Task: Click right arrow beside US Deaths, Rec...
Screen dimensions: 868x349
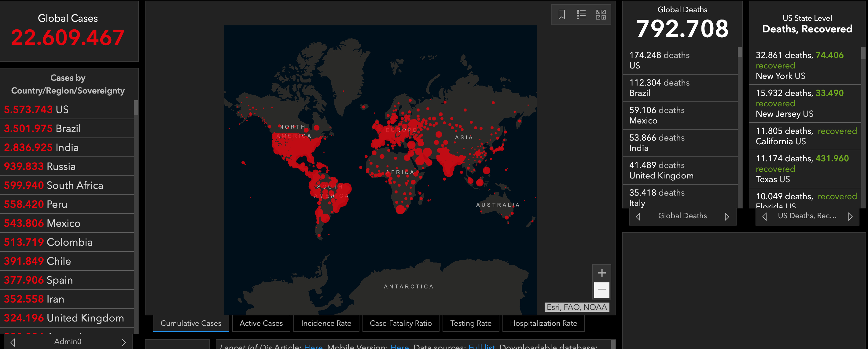Action: 850,217
